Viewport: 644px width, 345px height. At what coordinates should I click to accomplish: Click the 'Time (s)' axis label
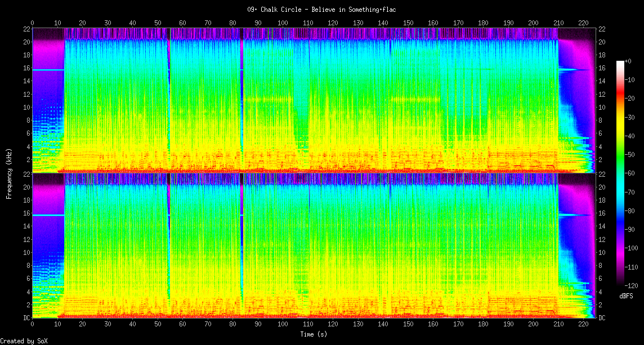(314, 334)
